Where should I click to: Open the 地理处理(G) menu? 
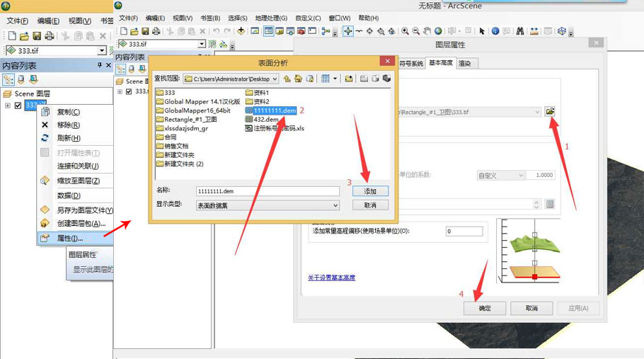pyautogui.click(x=271, y=18)
